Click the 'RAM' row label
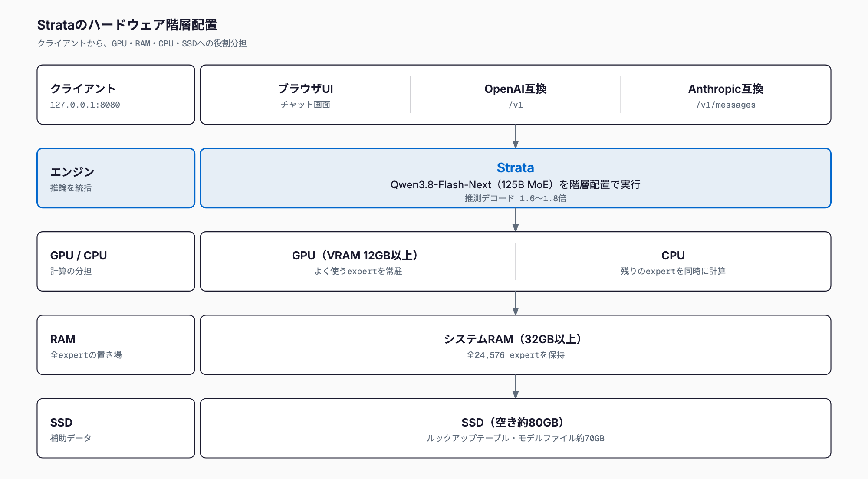The image size is (868, 479). tap(63, 339)
